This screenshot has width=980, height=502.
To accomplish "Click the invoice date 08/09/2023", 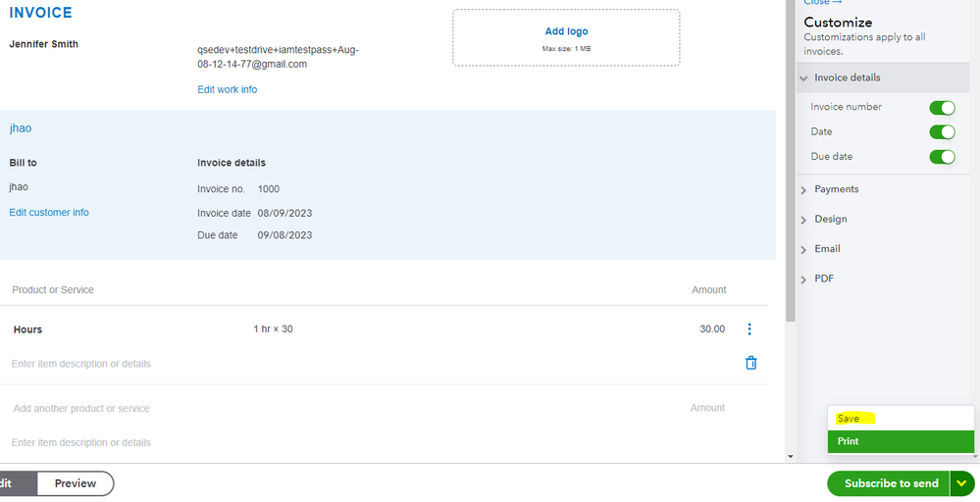I will (285, 213).
